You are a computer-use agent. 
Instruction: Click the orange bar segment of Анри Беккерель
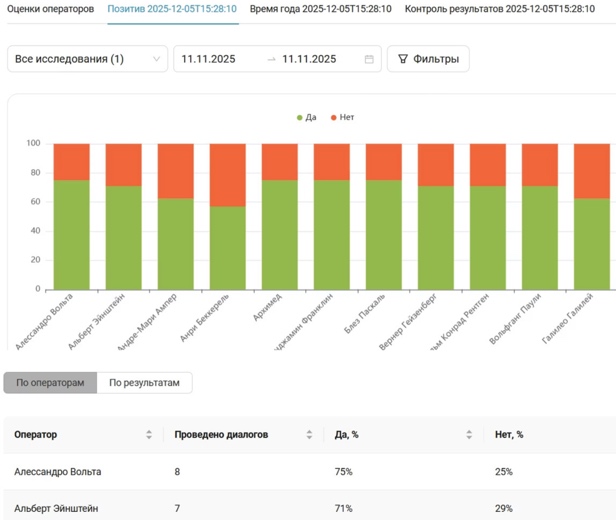click(228, 175)
